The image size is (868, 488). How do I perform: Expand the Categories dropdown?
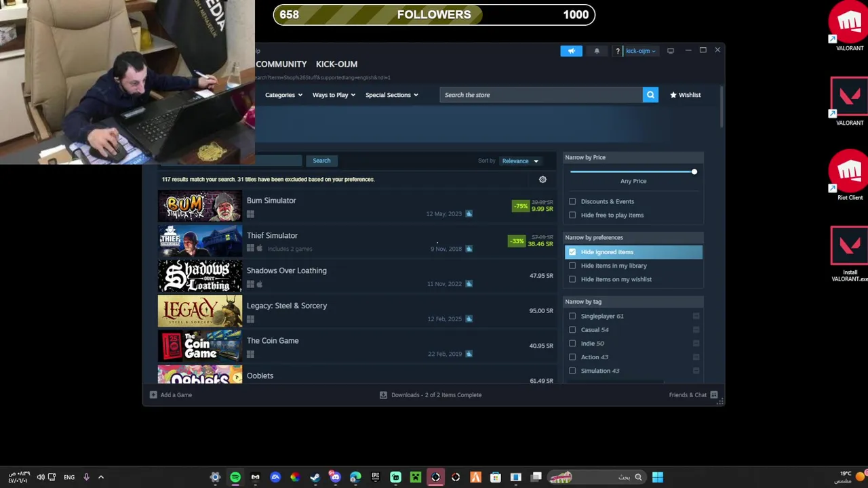(283, 95)
